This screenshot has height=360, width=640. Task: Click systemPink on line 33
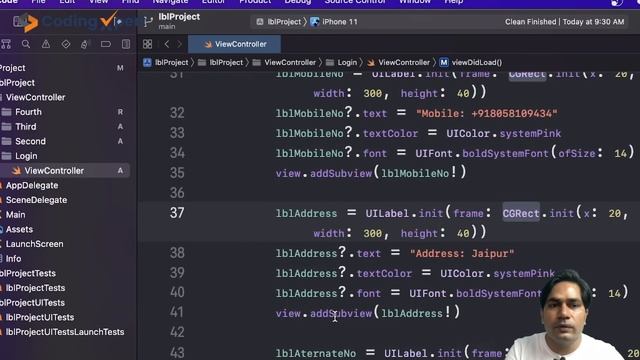530,133
